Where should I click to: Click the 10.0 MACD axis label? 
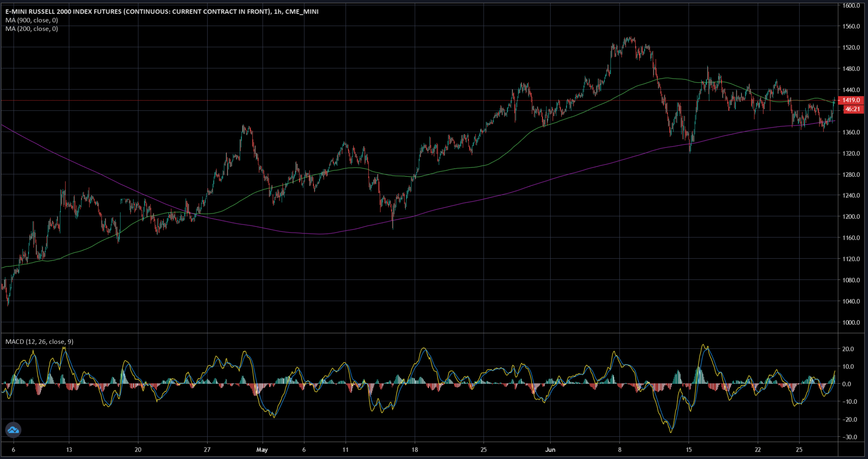[848, 367]
